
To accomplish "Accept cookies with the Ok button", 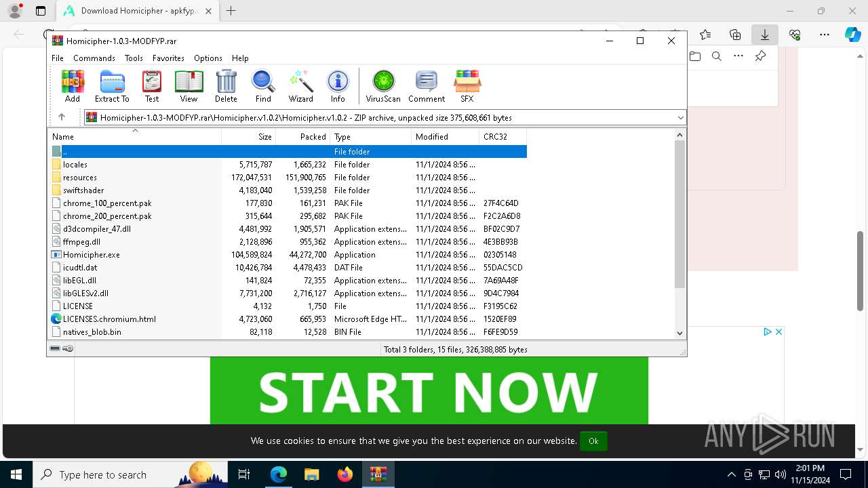I will [593, 441].
